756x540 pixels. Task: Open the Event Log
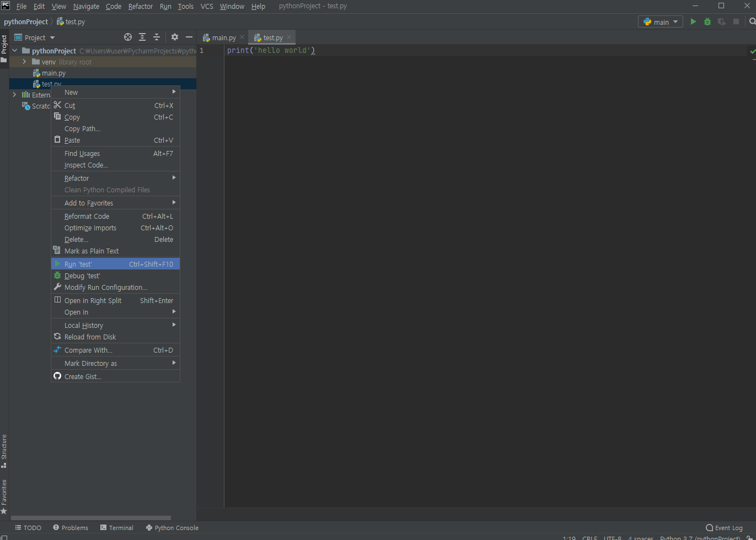[724, 528]
